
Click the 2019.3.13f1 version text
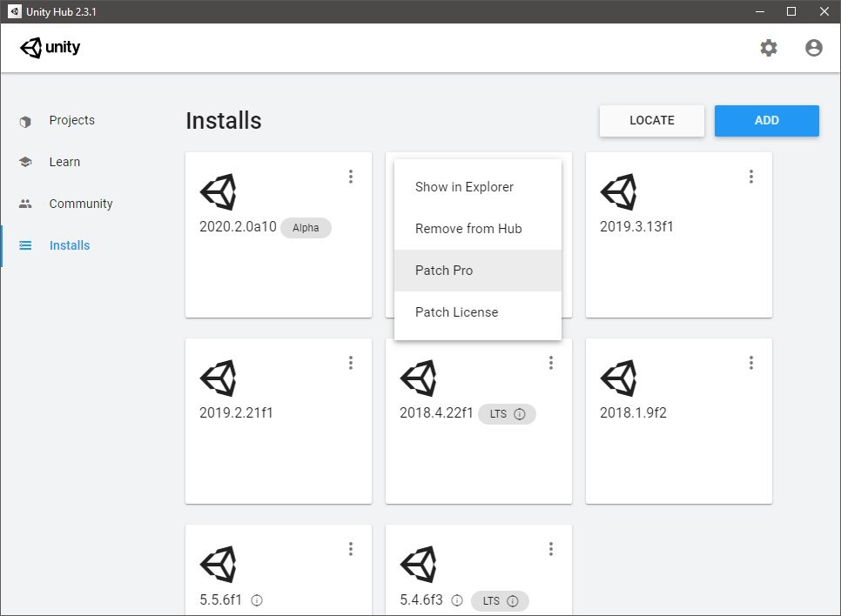tap(636, 227)
